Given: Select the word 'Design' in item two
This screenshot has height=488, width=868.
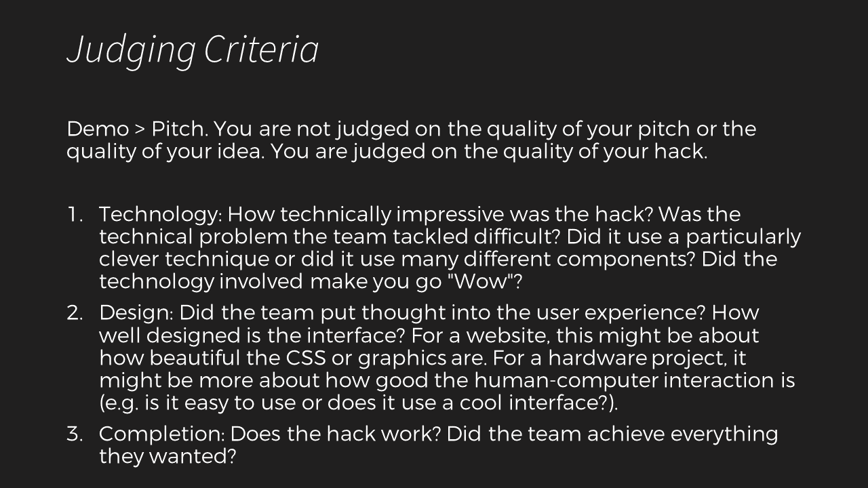Looking at the screenshot, I should coord(136,313).
